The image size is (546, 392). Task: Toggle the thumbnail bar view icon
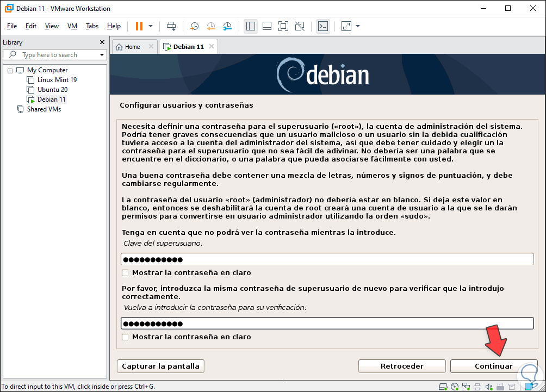267,26
